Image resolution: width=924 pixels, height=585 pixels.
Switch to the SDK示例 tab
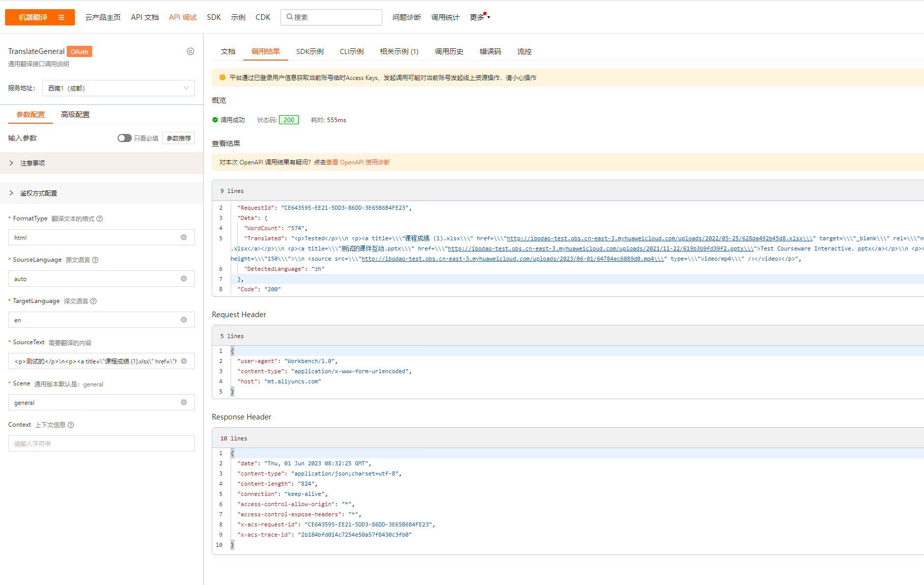(x=310, y=51)
